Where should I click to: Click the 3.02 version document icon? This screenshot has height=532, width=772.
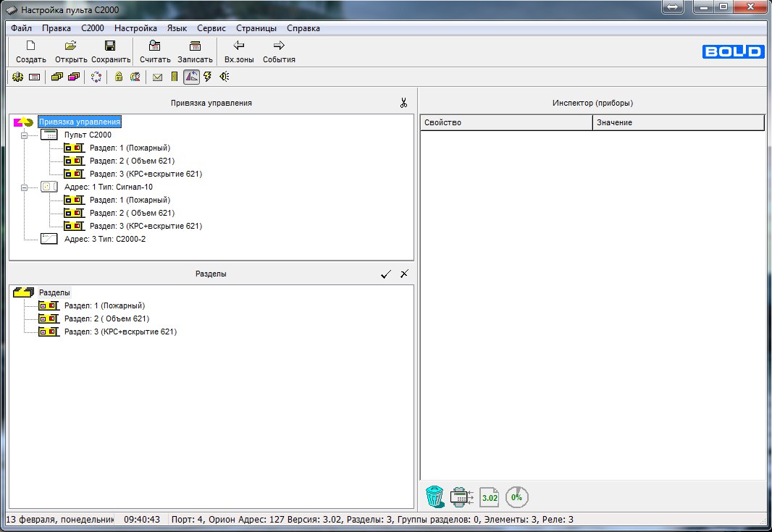[490, 497]
